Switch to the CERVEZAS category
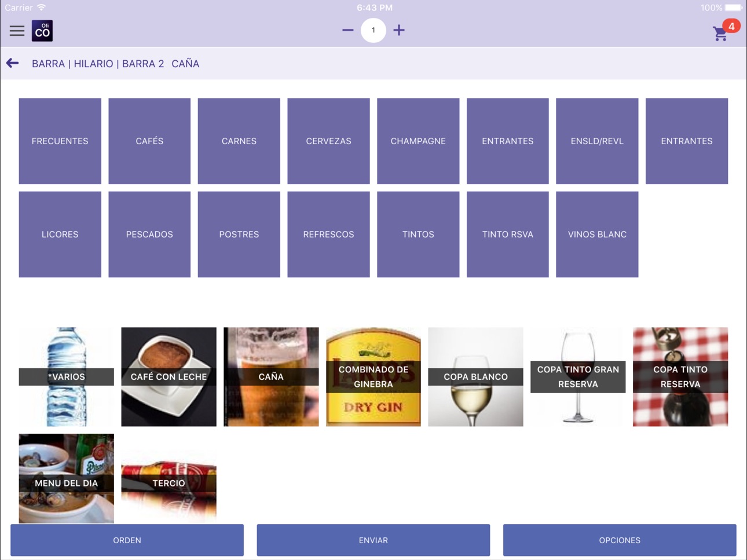The image size is (747, 560). point(328,141)
